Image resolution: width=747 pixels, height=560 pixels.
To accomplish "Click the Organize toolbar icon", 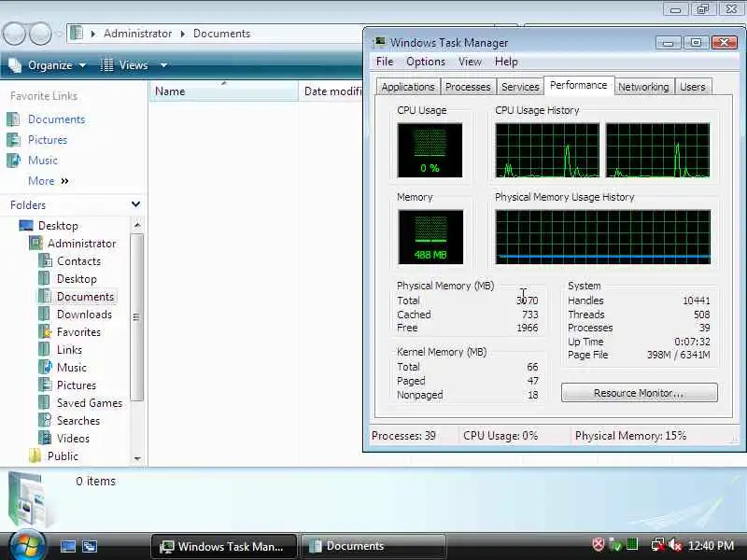I will click(15, 65).
